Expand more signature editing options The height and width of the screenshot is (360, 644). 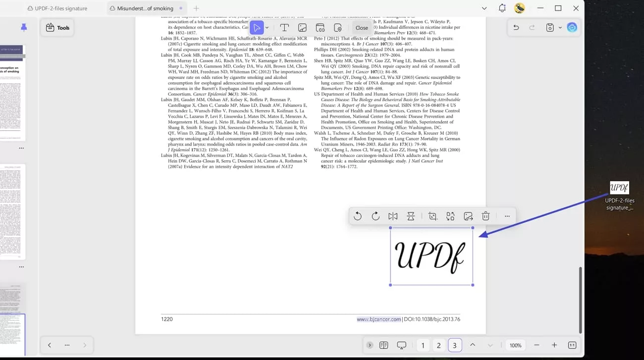click(x=507, y=216)
